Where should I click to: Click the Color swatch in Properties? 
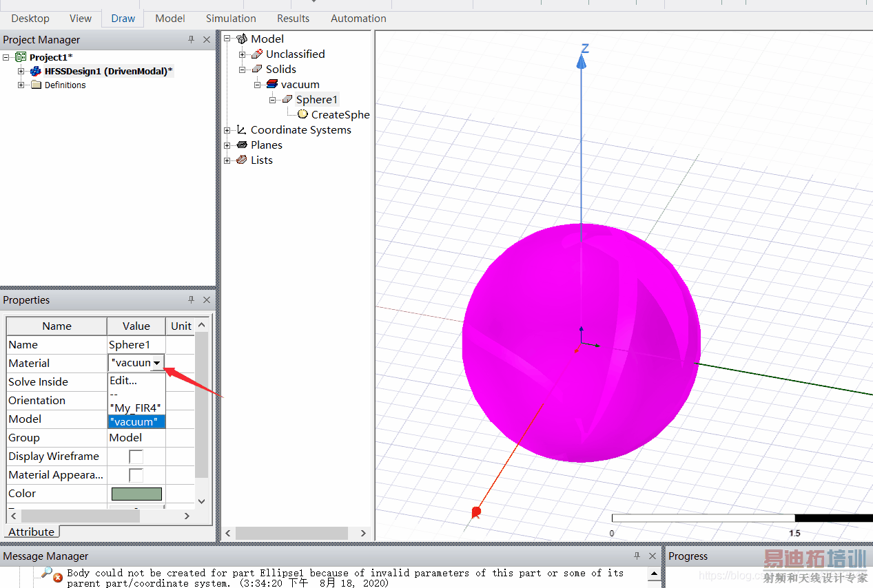(136, 494)
